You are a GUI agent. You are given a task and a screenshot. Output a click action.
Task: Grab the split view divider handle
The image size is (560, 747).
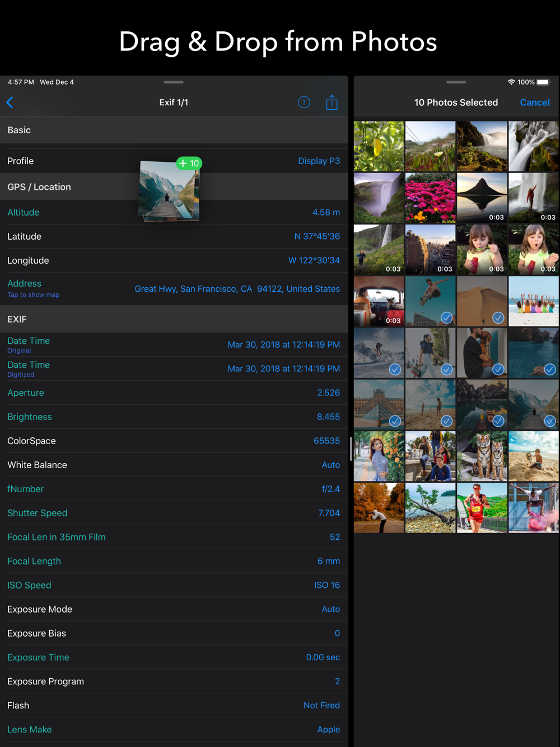coord(351,449)
